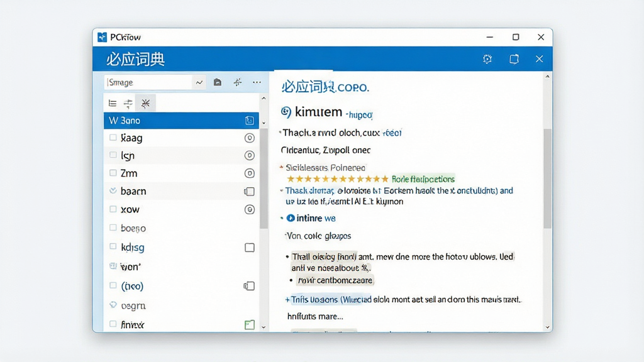Expand the search box dropdown arrow
The height and width of the screenshot is (362, 644).
click(199, 82)
